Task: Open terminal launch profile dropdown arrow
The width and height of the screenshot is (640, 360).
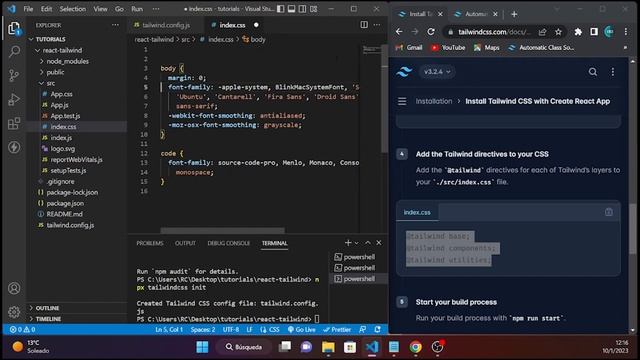Action: click(x=356, y=243)
